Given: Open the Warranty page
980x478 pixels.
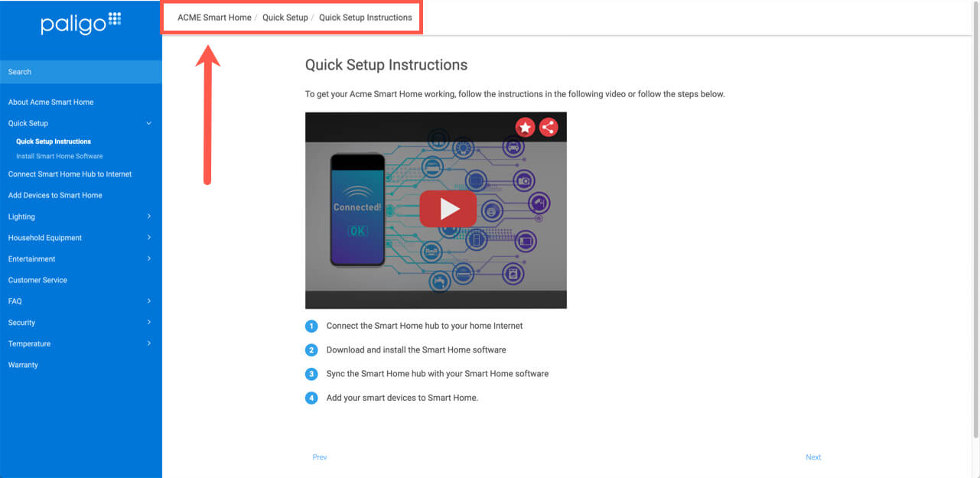Looking at the screenshot, I should pos(23,365).
